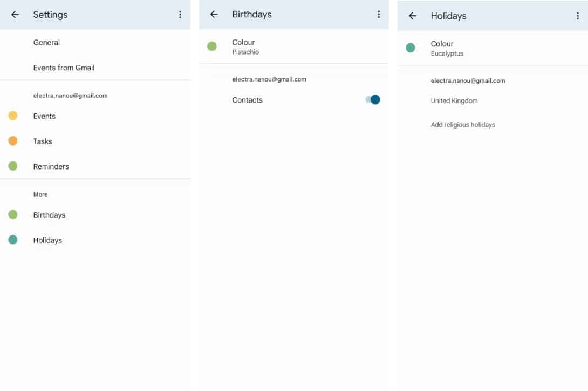
Task: Open Holidays in the More section
Action: click(47, 240)
